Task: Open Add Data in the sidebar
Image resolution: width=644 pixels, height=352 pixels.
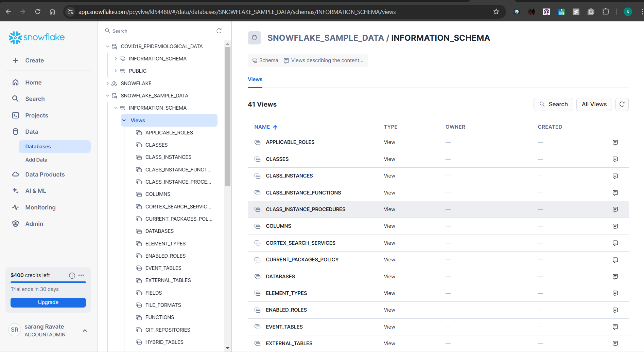Action: 36,160
